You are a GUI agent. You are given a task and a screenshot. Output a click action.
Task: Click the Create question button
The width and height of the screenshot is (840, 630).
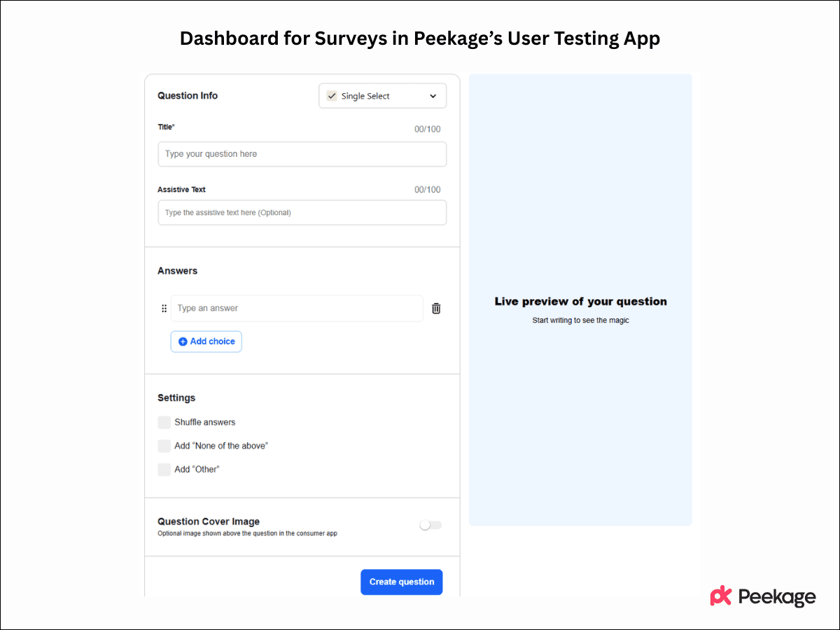tap(401, 582)
